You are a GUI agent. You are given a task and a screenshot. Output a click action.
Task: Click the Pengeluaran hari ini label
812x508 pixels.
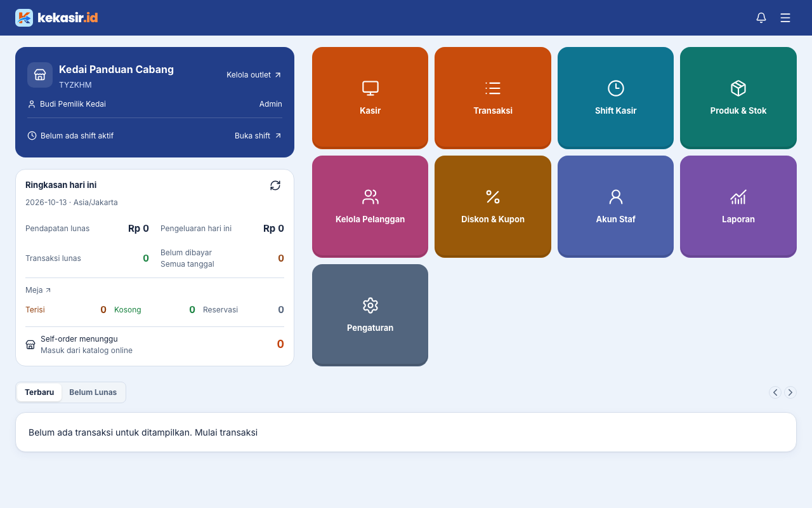tap(196, 229)
